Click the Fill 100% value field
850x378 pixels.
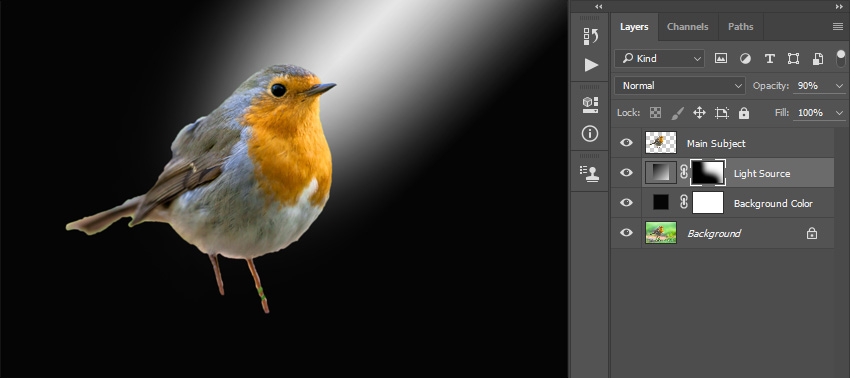pos(813,113)
